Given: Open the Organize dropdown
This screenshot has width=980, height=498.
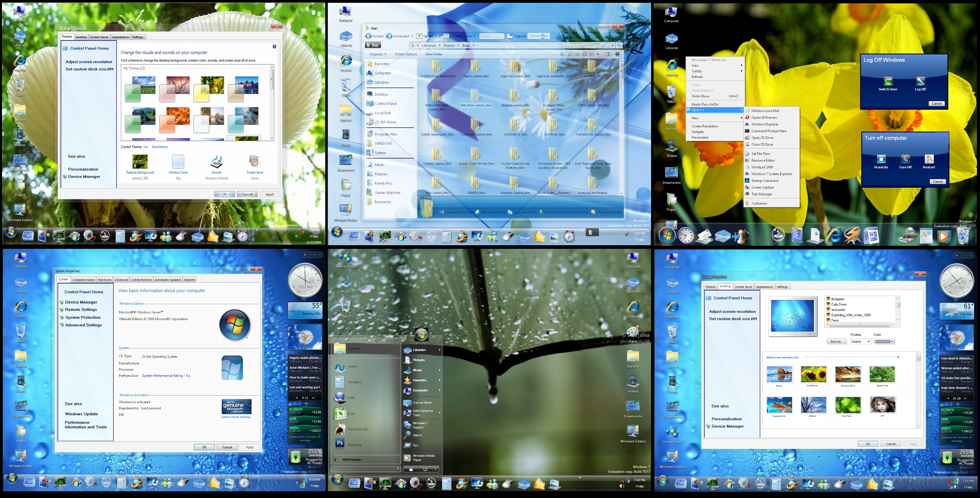Looking at the screenshot, I should pyautogui.click(x=378, y=54).
